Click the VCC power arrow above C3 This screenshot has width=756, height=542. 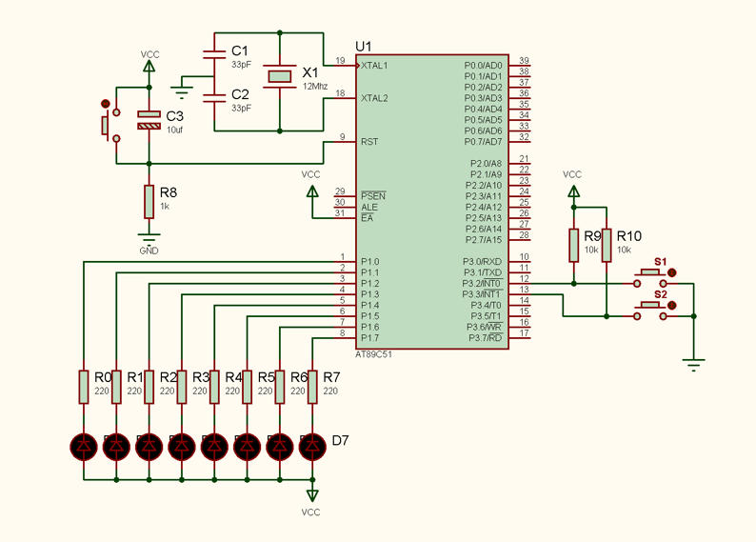149,66
